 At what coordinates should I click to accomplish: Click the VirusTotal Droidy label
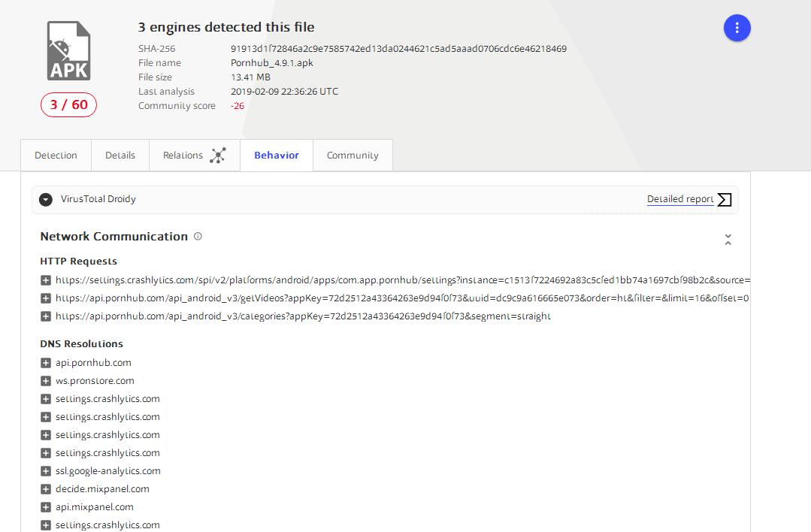pyautogui.click(x=98, y=199)
